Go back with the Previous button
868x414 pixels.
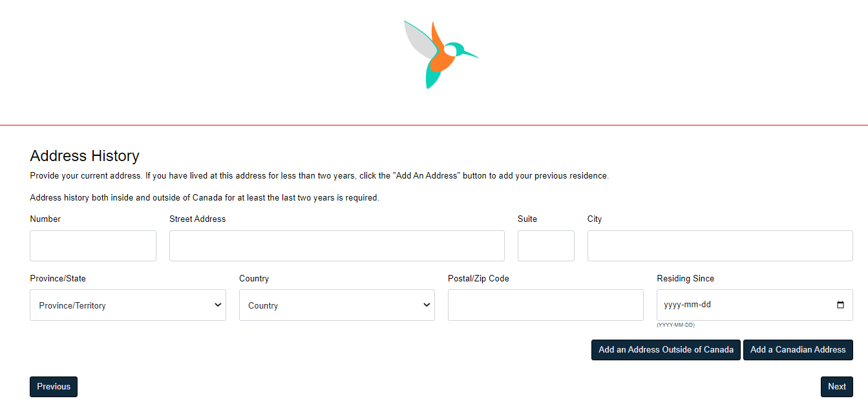click(x=54, y=387)
